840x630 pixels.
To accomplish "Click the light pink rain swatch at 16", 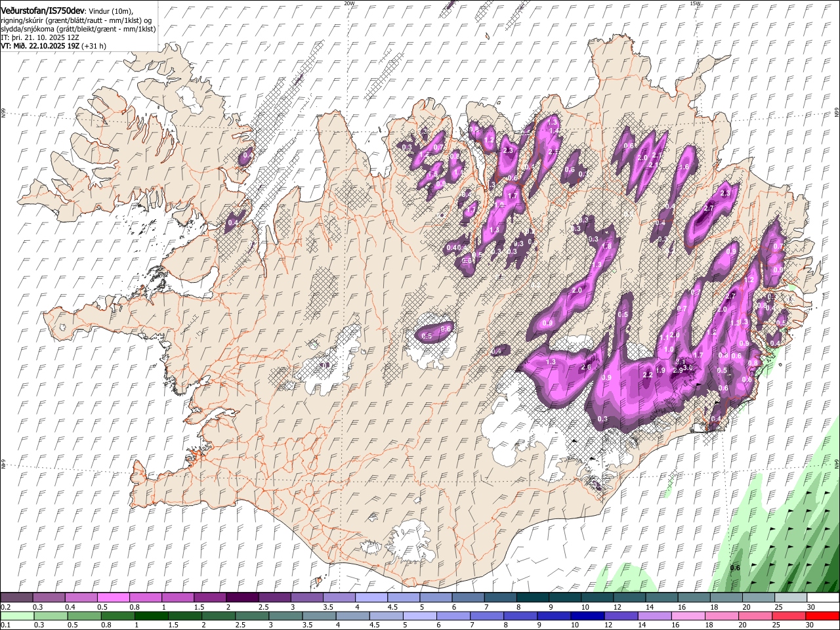I will coord(688,616).
